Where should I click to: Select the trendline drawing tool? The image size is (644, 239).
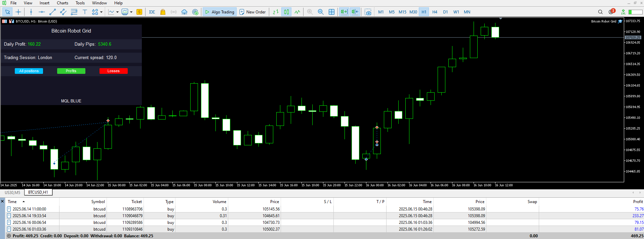pyautogui.click(x=52, y=12)
